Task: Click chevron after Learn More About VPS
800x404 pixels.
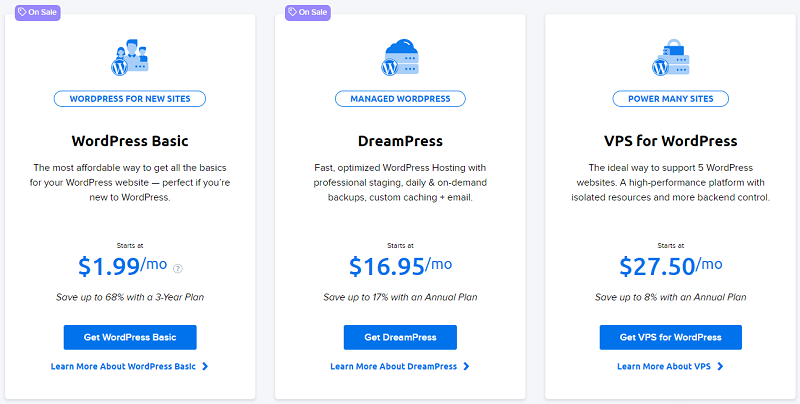Action: [720, 366]
